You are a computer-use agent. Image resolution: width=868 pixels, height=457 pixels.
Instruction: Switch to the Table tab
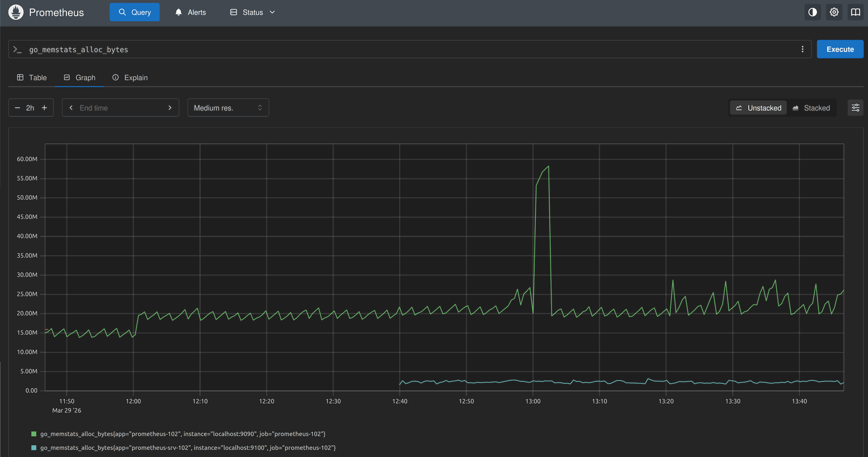click(32, 77)
